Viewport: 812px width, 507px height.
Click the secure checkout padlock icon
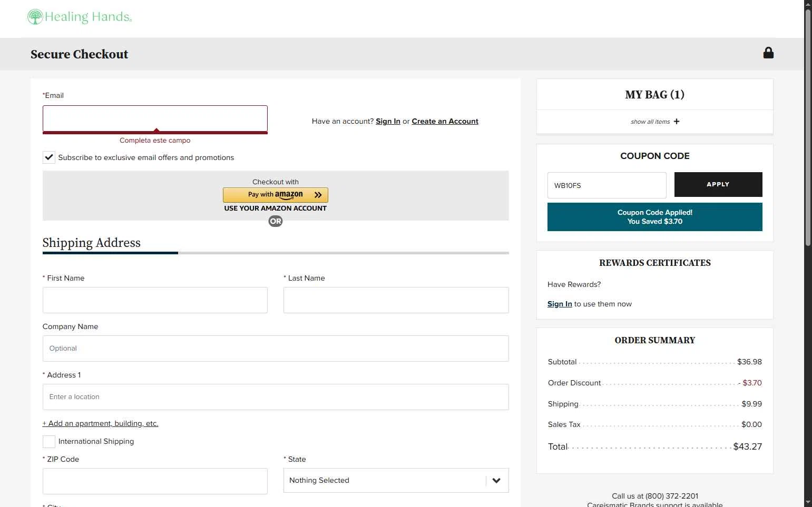[x=768, y=53]
